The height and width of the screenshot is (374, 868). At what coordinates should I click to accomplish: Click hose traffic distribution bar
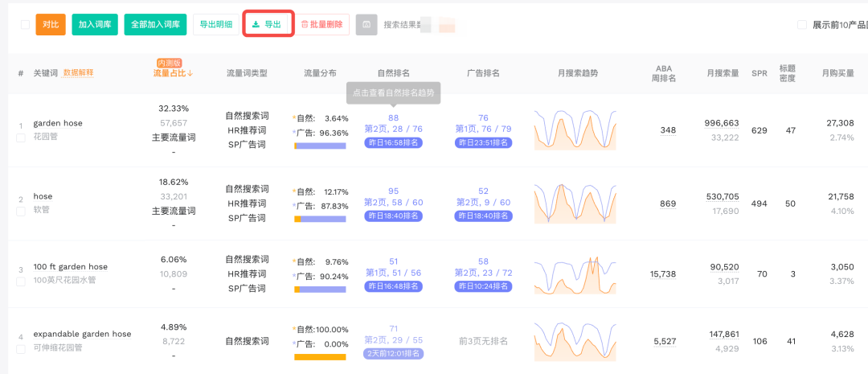tap(320, 219)
